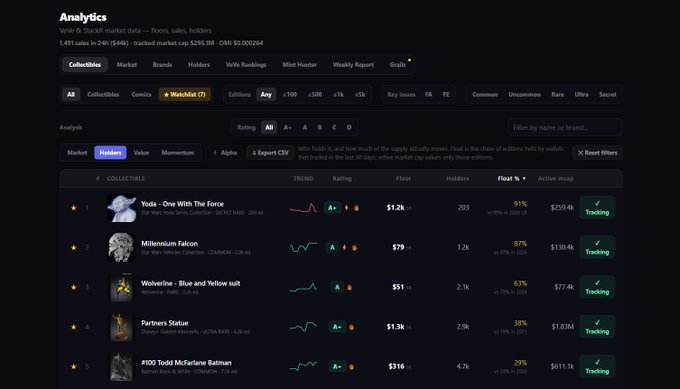Filter rarity to Secret
Screen dimensions: 680x389
point(608,95)
